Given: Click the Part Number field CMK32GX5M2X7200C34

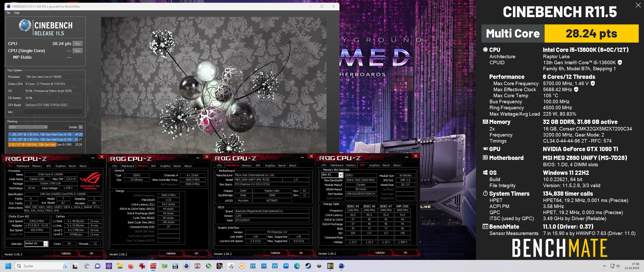Looking at the screenshot, I should (361, 194).
